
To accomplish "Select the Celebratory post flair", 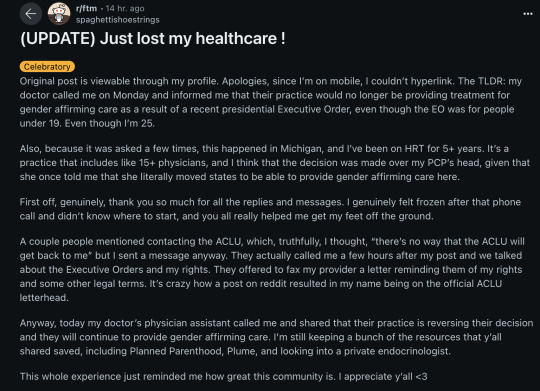I will pyautogui.click(x=47, y=66).
